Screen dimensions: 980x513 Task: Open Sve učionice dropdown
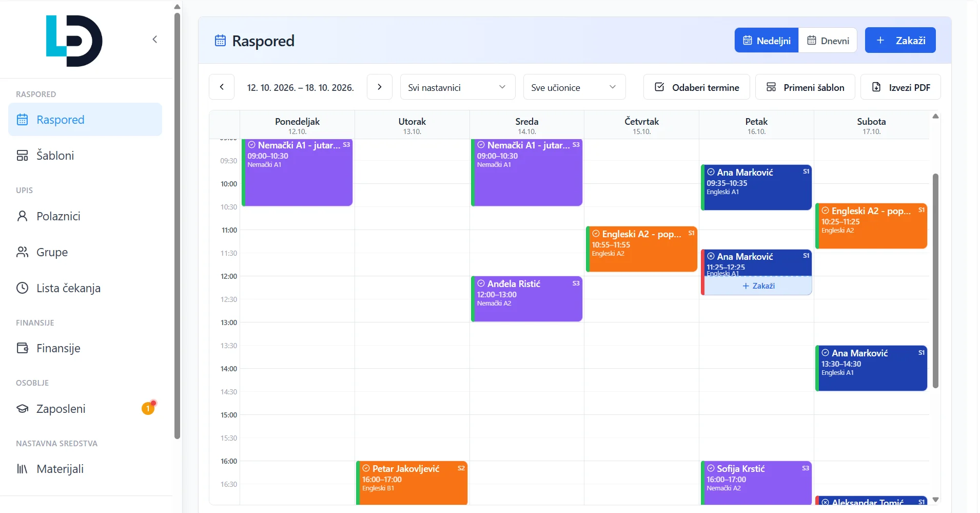tap(574, 87)
